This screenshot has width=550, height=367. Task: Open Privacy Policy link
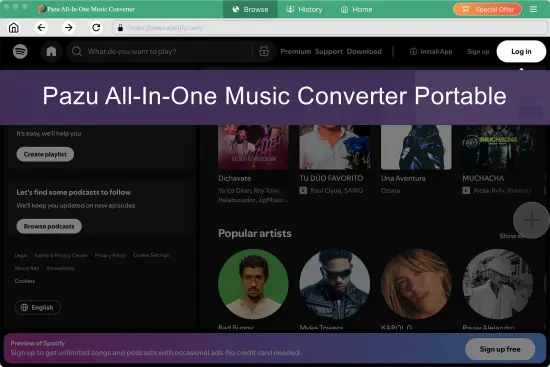pyautogui.click(x=110, y=255)
